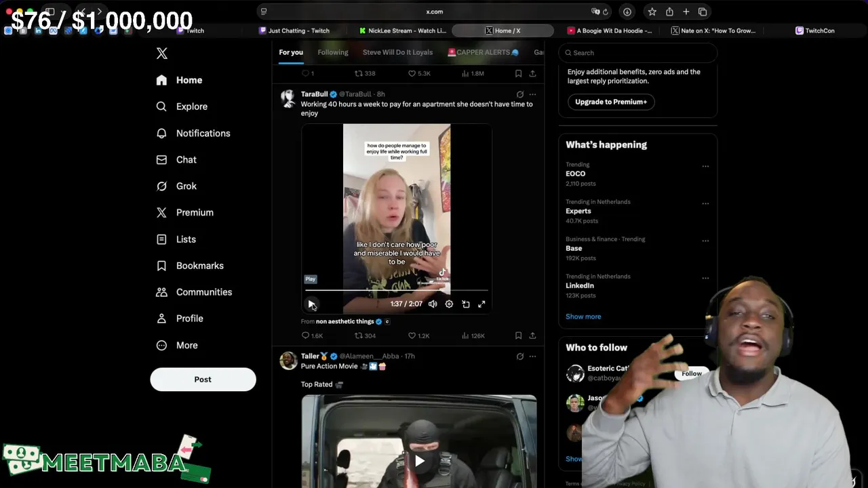Open browser downloads button

click(627, 12)
